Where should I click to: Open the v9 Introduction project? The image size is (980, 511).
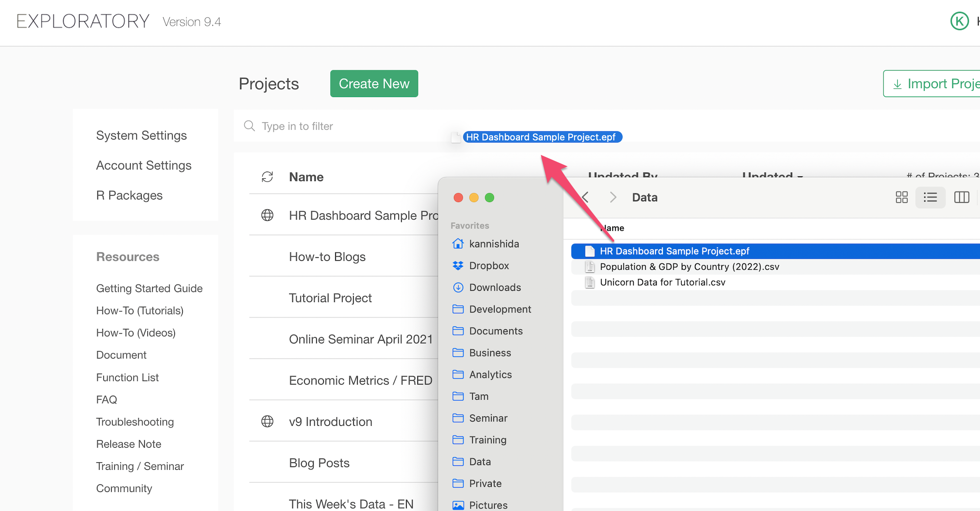point(330,421)
